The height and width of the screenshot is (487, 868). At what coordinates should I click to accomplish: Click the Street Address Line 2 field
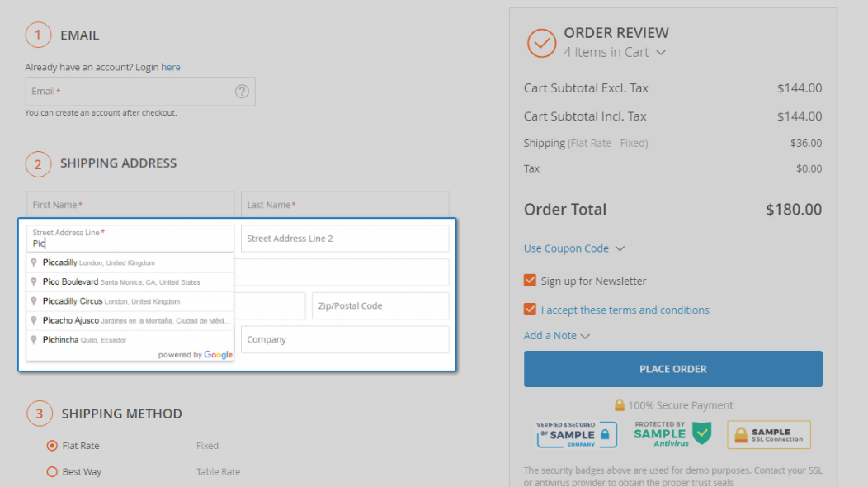pos(345,239)
